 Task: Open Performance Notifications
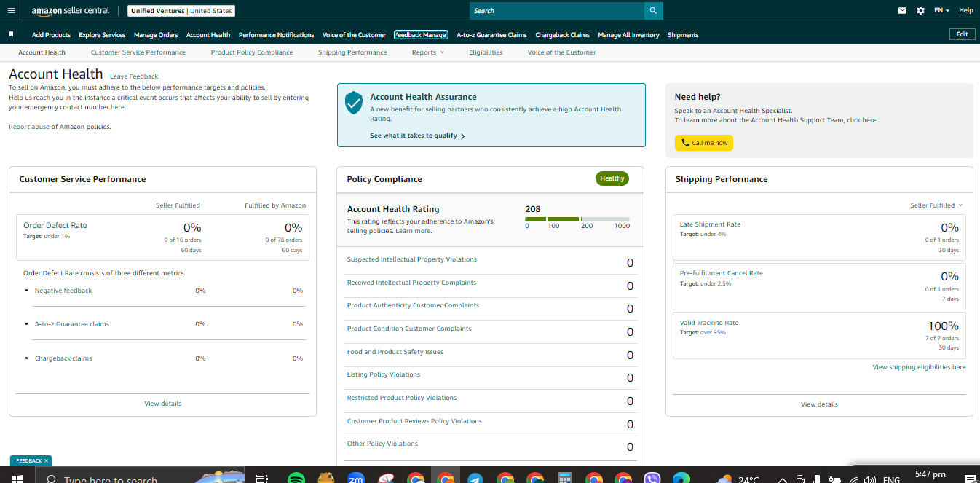point(276,35)
